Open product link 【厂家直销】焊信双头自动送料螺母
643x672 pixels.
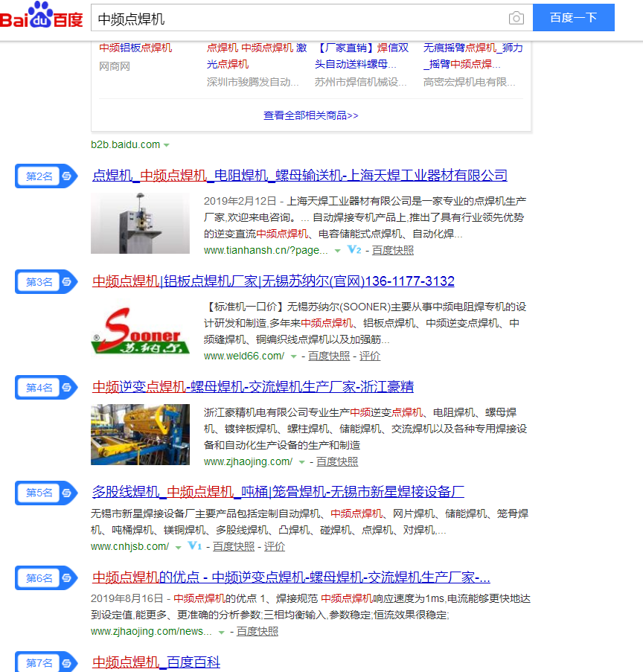click(x=362, y=56)
